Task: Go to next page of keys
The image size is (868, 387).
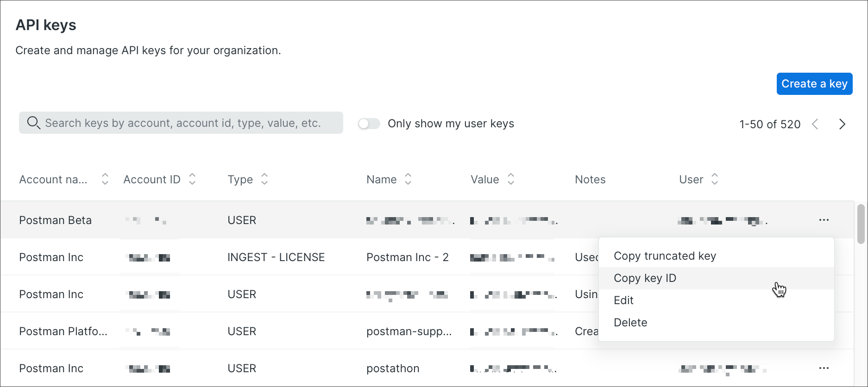Action: click(x=842, y=124)
